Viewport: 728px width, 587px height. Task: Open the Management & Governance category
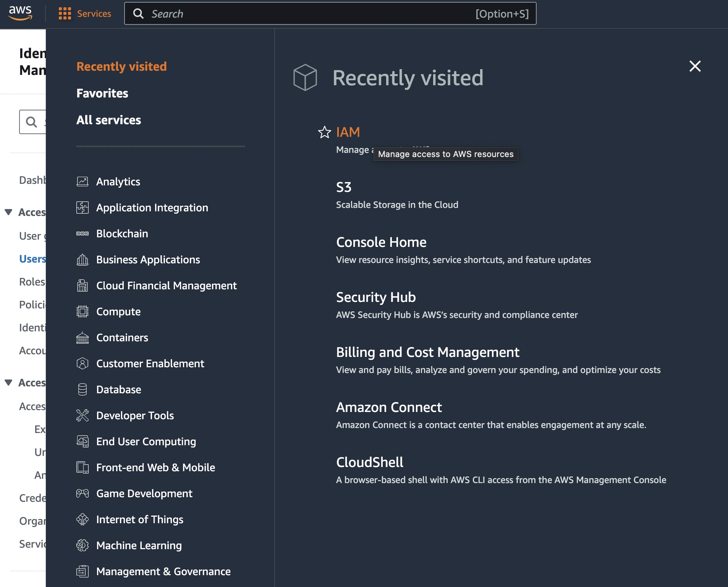pyautogui.click(x=163, y=571)
